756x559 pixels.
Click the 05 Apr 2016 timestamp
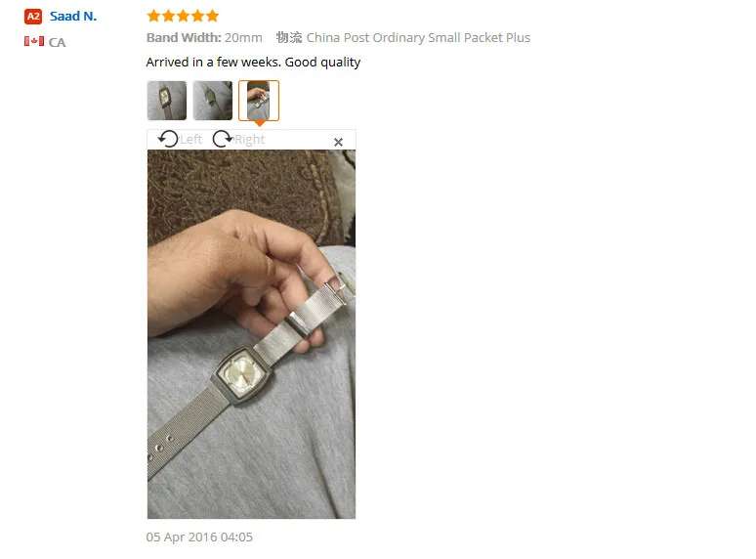(199, 537)
